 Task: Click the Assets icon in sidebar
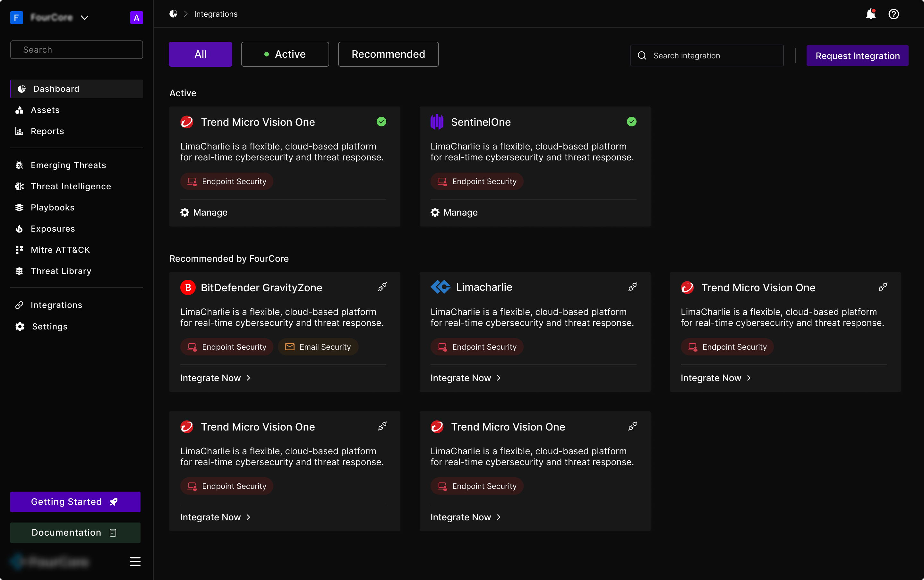point(19,110)
